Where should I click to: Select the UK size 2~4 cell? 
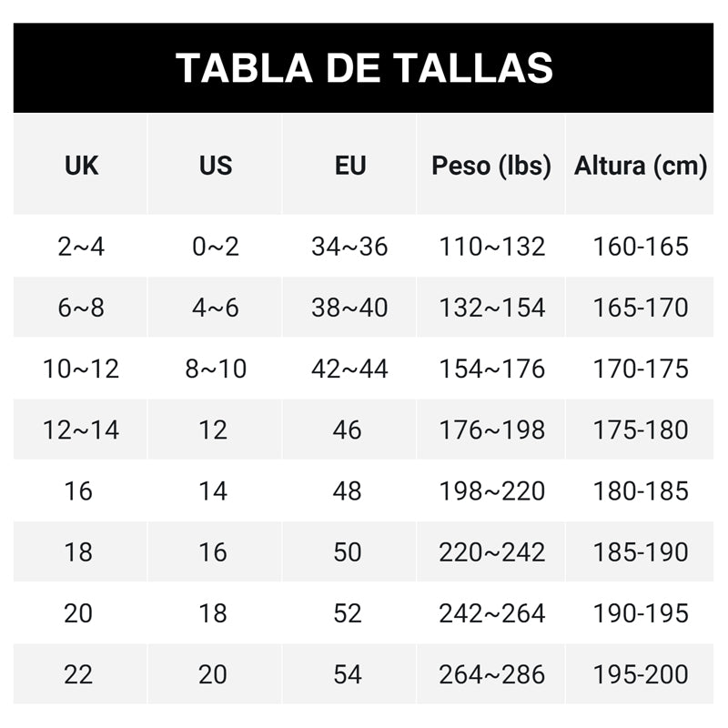(x=80, y=246)
